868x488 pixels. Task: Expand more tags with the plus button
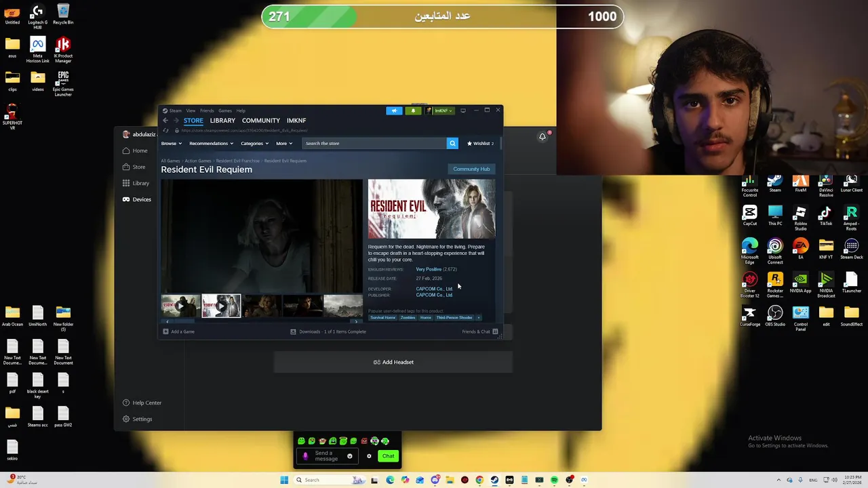pos(478,317)
